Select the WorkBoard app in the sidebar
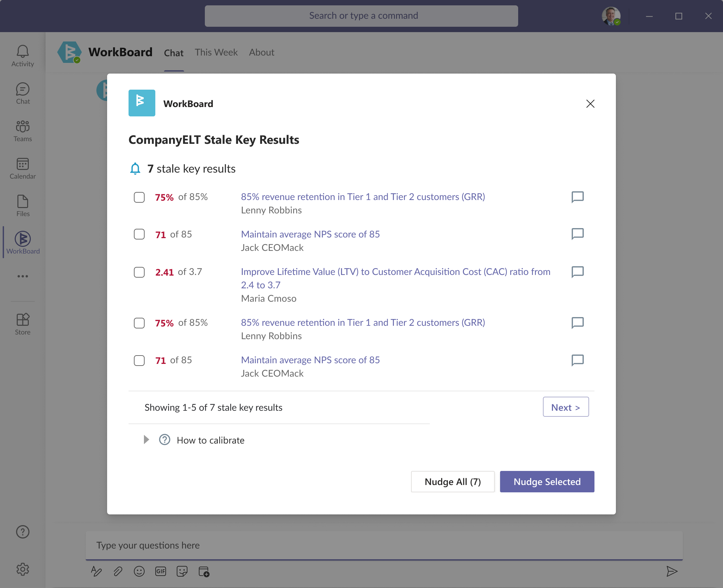Screen dimensions: 723x588 23,243
